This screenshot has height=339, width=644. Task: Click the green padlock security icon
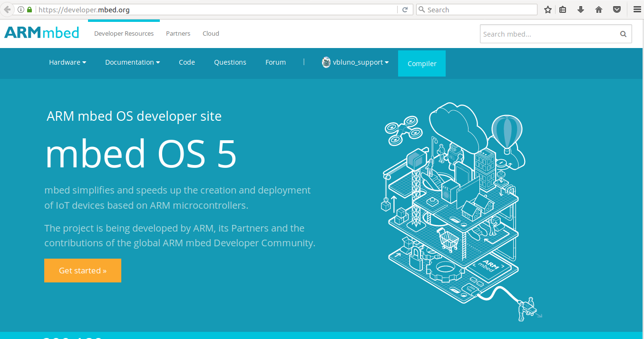[x=29, y=10]
